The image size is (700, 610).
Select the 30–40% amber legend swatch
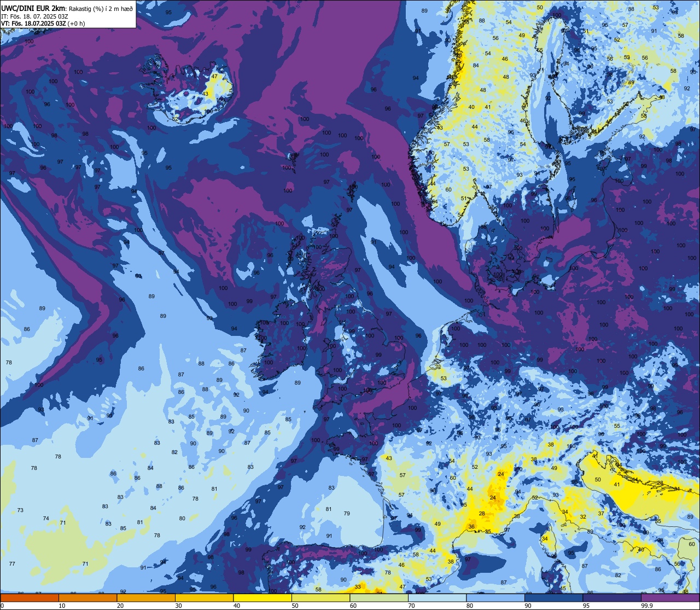(x=204, y=597)
